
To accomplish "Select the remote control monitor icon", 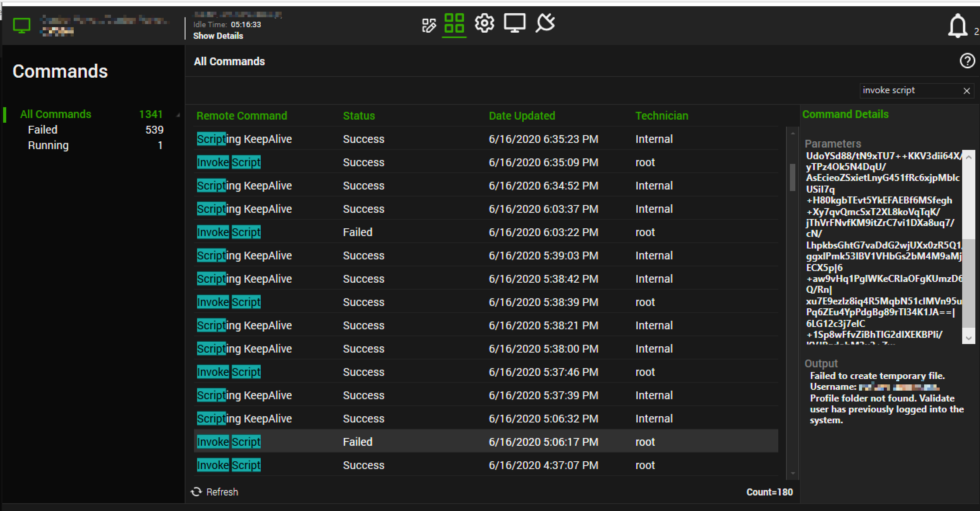I will click(514, 23).
